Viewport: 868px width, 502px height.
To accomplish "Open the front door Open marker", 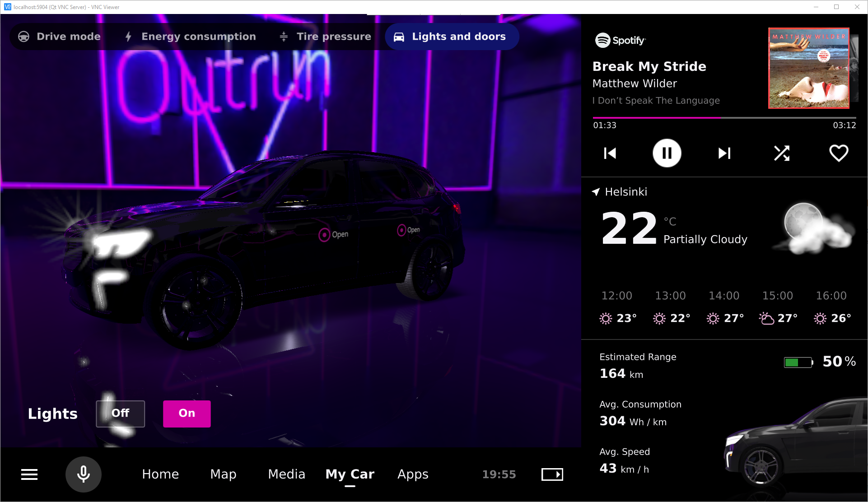I will [x=325, y=235].
